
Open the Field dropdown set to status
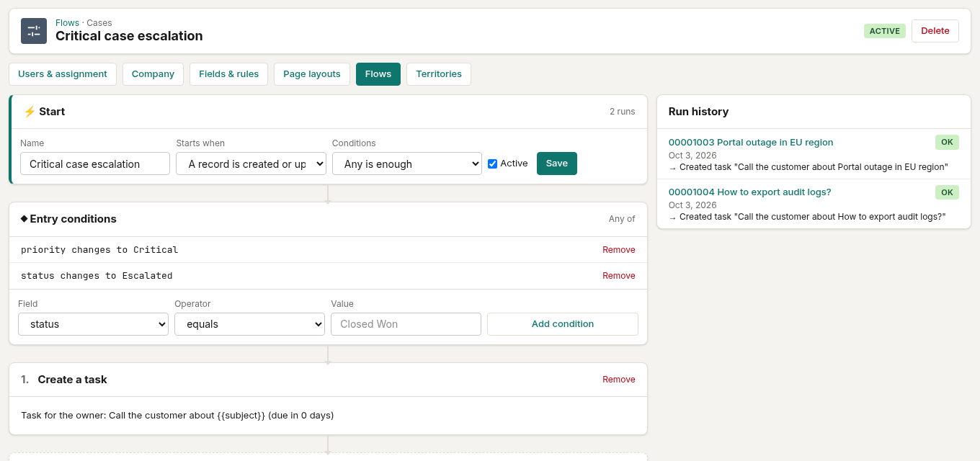pos(93,324)
